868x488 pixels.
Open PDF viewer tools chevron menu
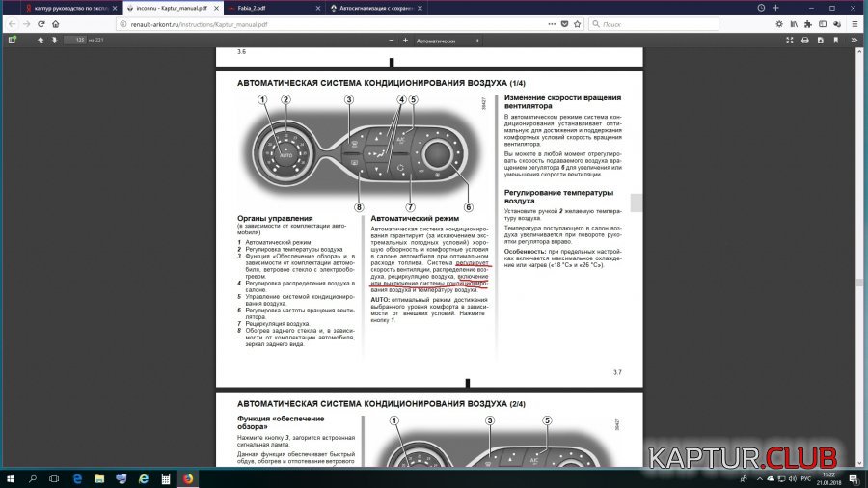point(854,41)
